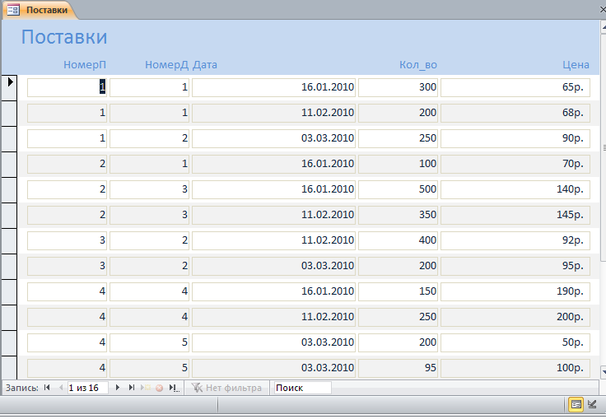This screenshot has width=606, height=419.
Task: Click scroll down arrow of vertical scrollbar
Action: pyautogui.click(x=603, y=372)
